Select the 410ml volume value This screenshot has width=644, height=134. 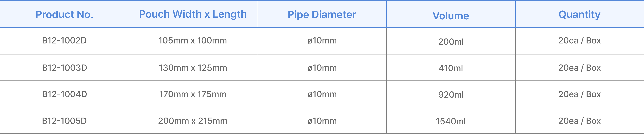(x=451, y=68)
